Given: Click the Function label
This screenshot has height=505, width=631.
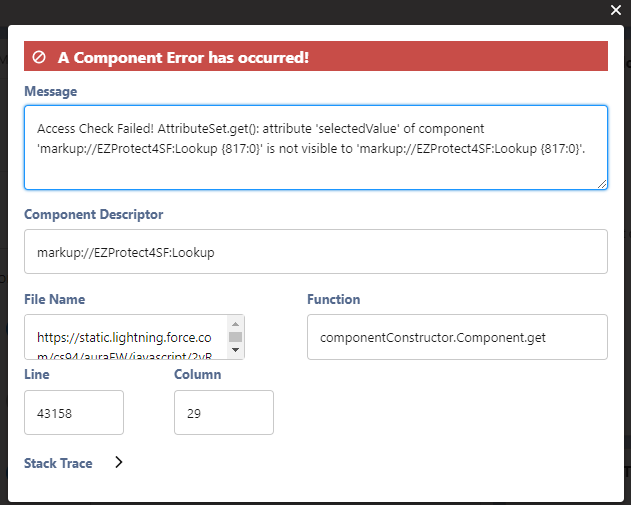Looking at the screenshot, I should click(x=334, y=299).
